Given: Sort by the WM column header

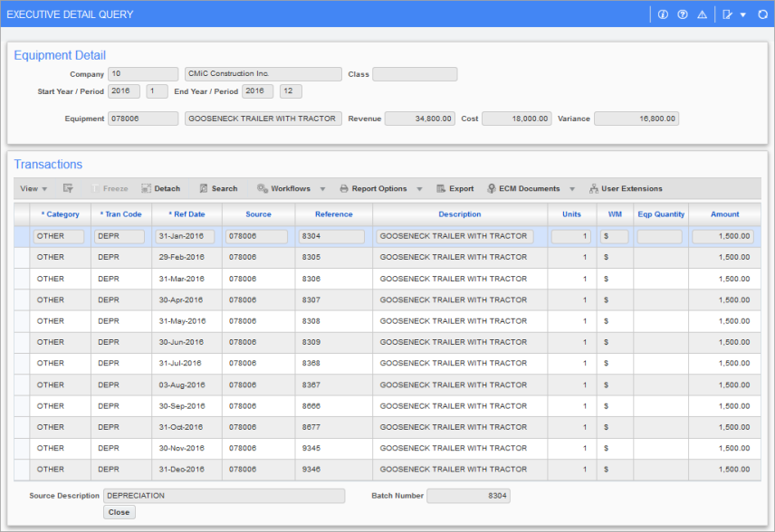Looking at the screenshot, I should click(x=615, y=214).
